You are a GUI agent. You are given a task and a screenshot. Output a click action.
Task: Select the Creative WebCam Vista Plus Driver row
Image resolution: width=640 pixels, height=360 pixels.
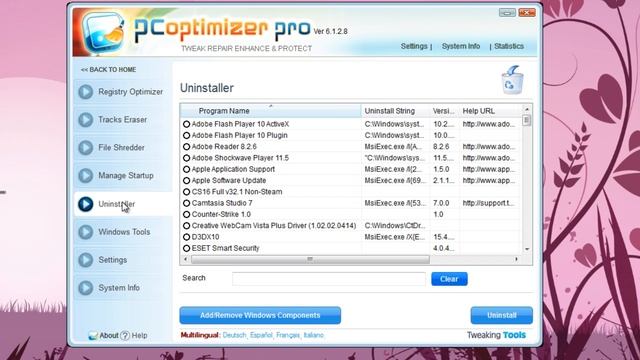coord(350,226)
